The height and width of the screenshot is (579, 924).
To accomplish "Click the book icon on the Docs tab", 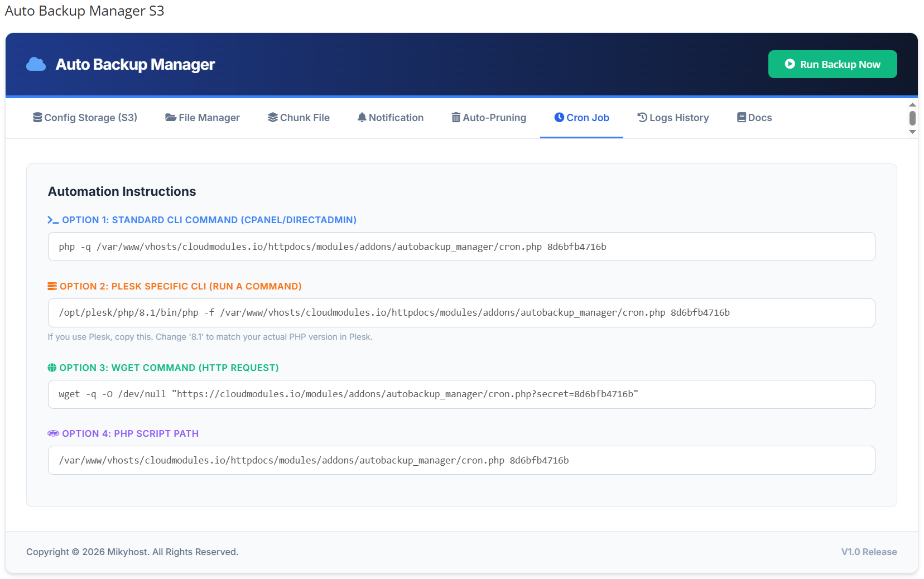I will (x=740, y=117).
